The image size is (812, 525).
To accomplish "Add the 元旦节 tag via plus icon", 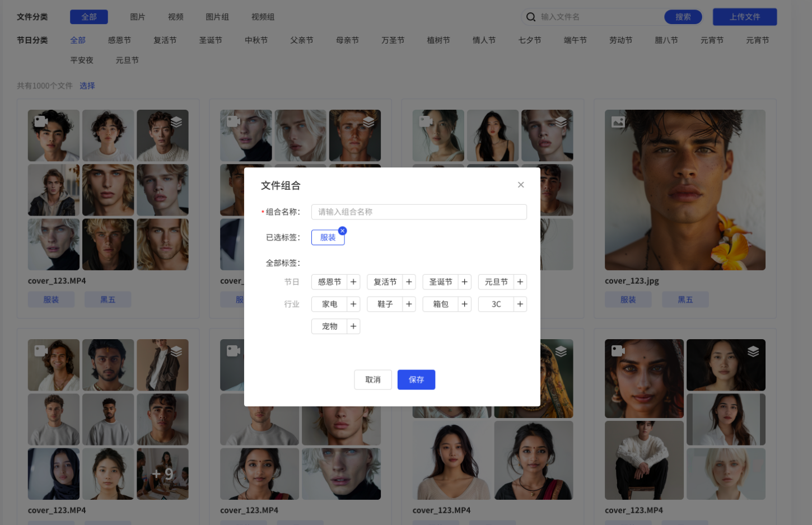I will (x=520, y=282).
